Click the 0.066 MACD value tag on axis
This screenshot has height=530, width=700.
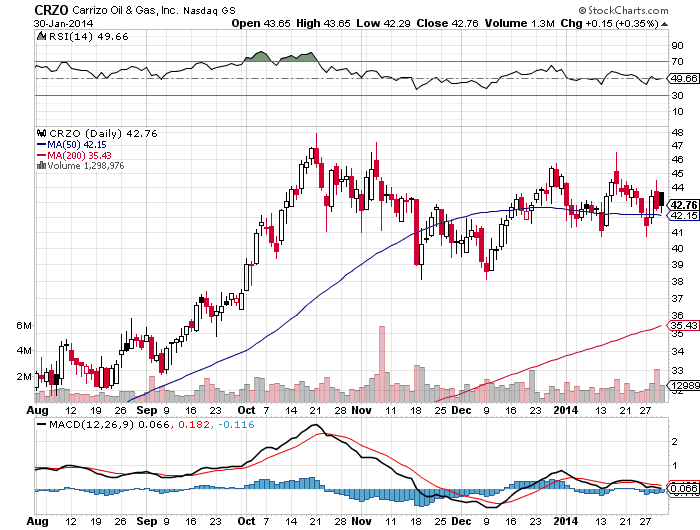[x=683, y=488]
